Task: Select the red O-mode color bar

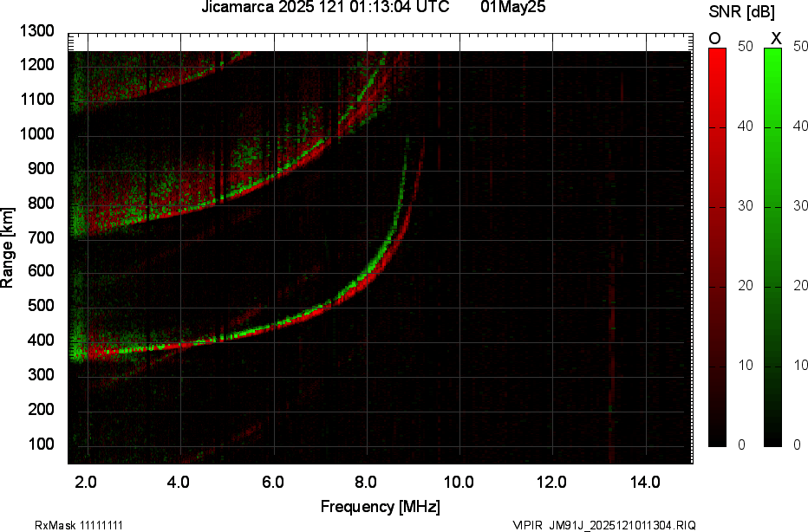Action: click(717, 247)
